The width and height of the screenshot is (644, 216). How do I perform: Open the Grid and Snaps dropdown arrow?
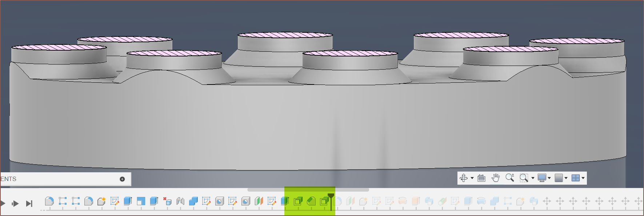(x=566, y=178)
